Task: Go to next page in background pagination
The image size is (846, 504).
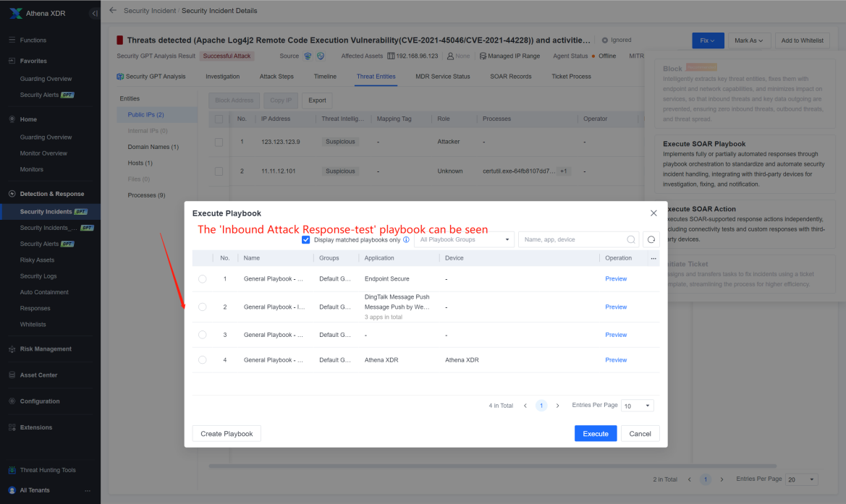Action: (x=722, y=479)
